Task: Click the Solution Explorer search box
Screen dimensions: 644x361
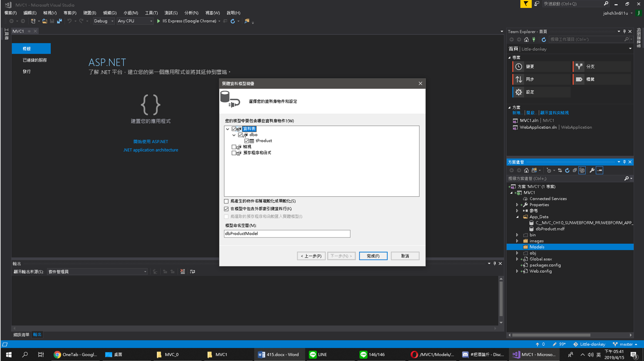Action: coord(566,179)
